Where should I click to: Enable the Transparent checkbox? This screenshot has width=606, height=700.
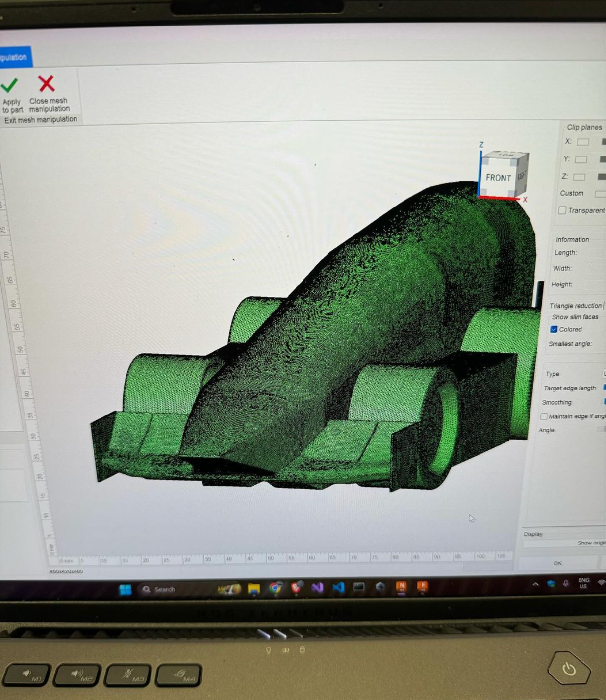[x=562, y=210]
